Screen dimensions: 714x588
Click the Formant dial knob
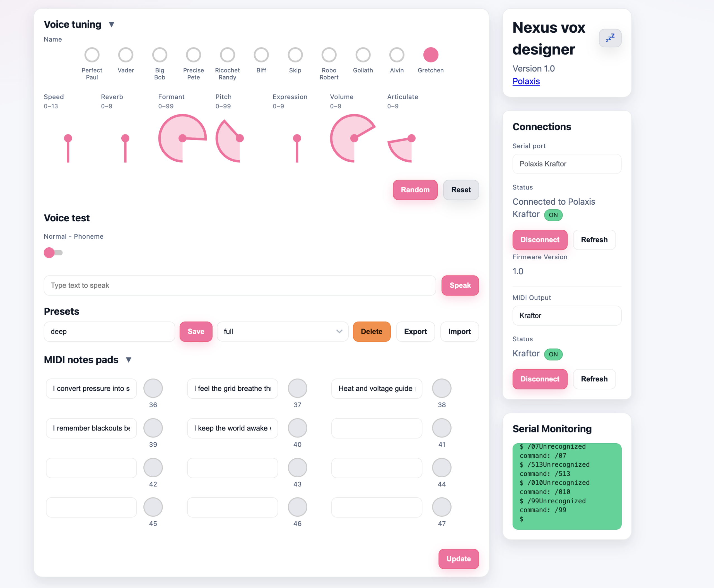[x=182, y=138]
